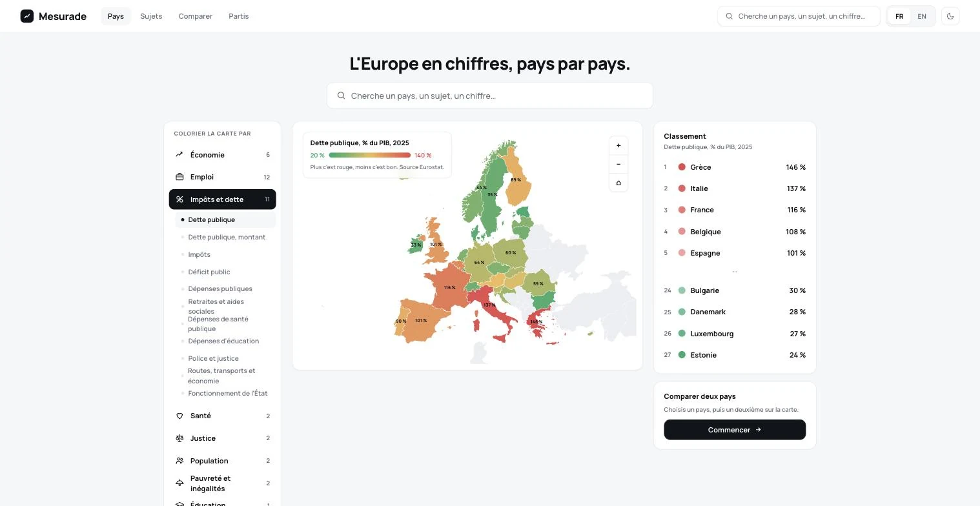Zoom in on the map

tap(618, 146)
